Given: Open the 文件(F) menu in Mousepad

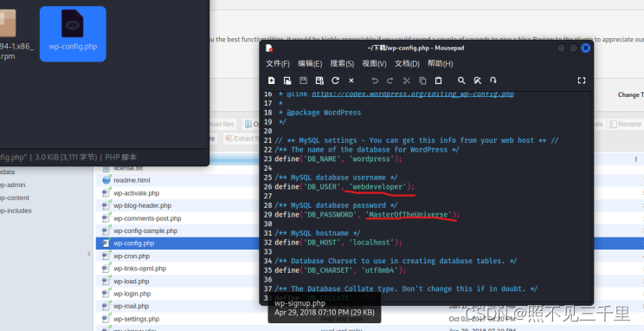Looking at the screenshot, I should [278, 64].
